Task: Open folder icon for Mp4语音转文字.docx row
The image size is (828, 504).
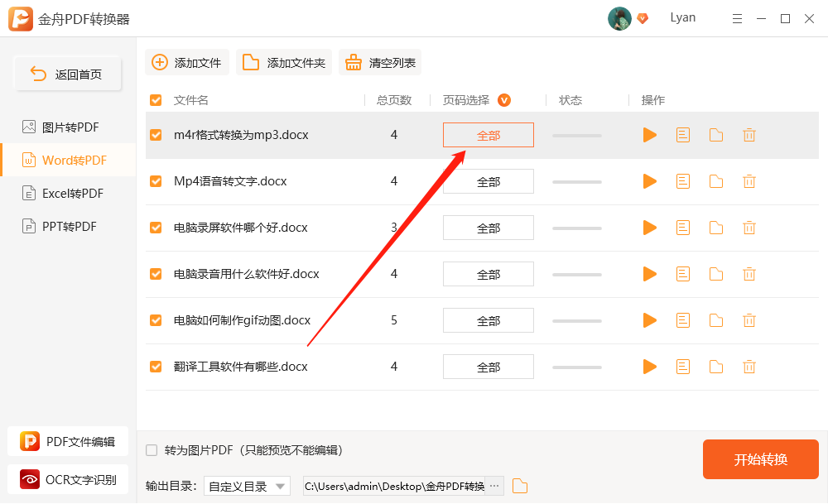Action: [716, 181]
